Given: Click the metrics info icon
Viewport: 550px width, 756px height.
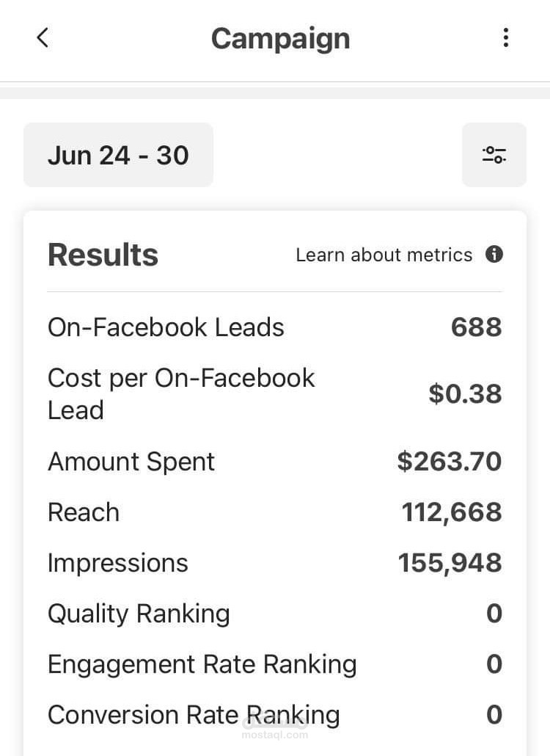Looking at the screenshot, I should click(x=494, y=255).
